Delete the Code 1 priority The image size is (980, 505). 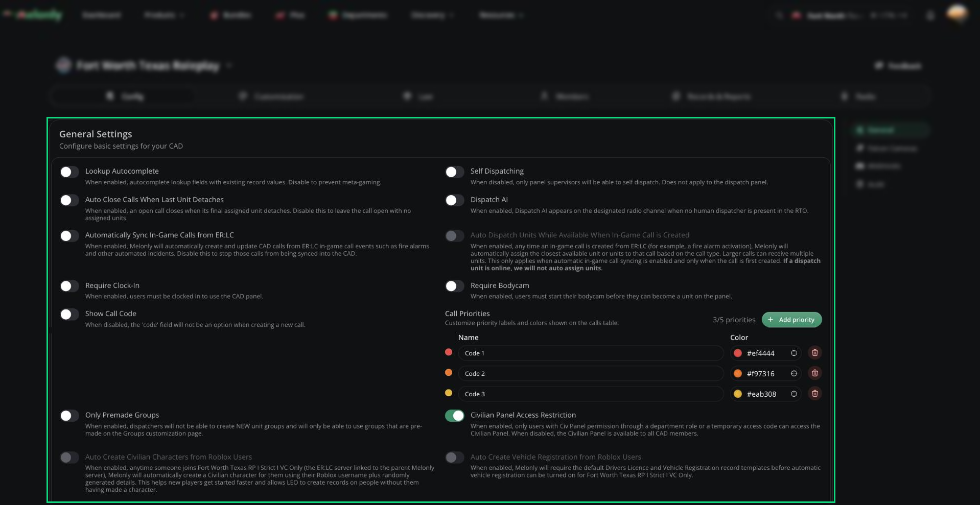[x=815, y=353]
